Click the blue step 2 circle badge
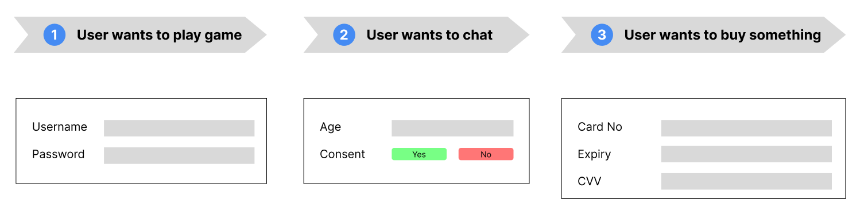This screenshot has width=868, height=215. pyautogui.click(x=344, y=35)
